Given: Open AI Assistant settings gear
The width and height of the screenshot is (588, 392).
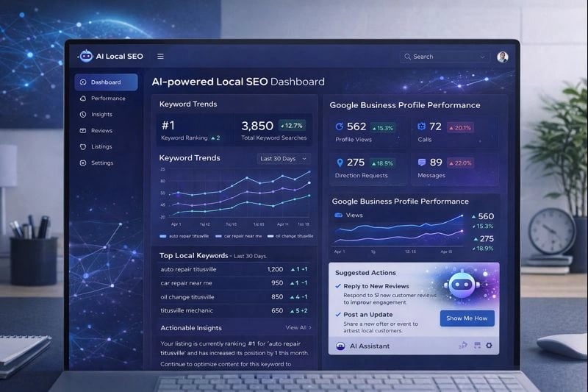Looking at the screenshot, I should click(x=489, y=345).
